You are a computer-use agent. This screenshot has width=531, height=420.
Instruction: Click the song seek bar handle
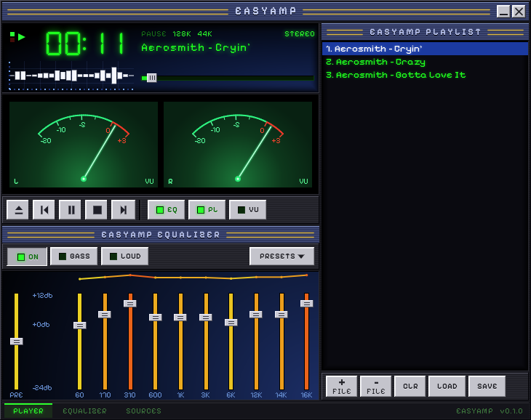[152, 78]
